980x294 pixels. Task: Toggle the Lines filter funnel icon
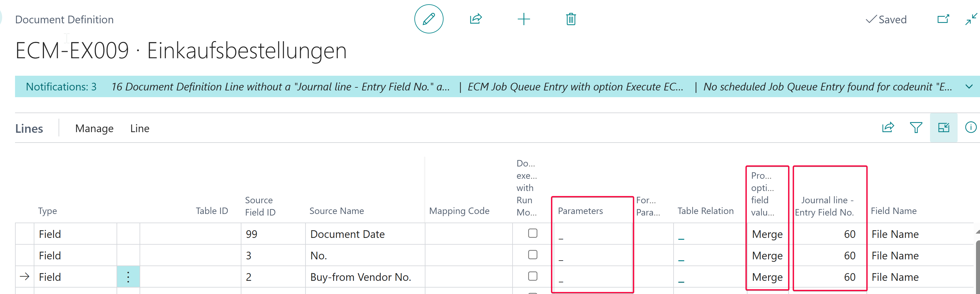click(x=916, y=128)
